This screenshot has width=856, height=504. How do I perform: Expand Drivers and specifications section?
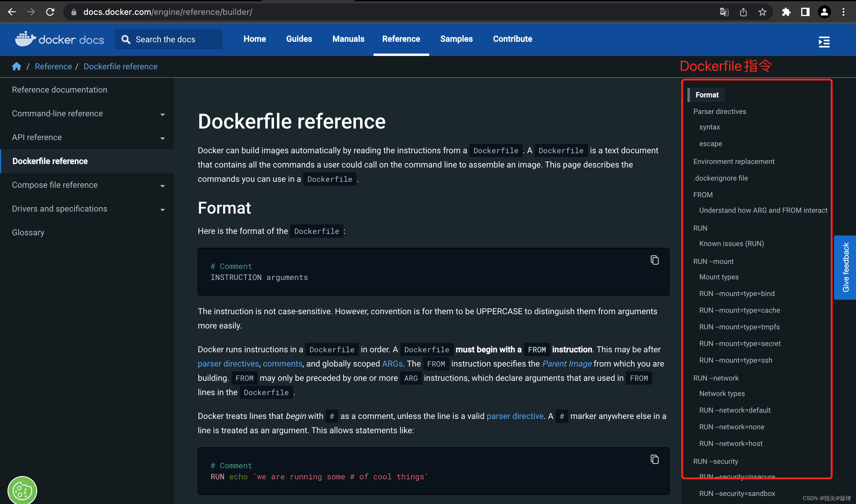pos(163,209)
